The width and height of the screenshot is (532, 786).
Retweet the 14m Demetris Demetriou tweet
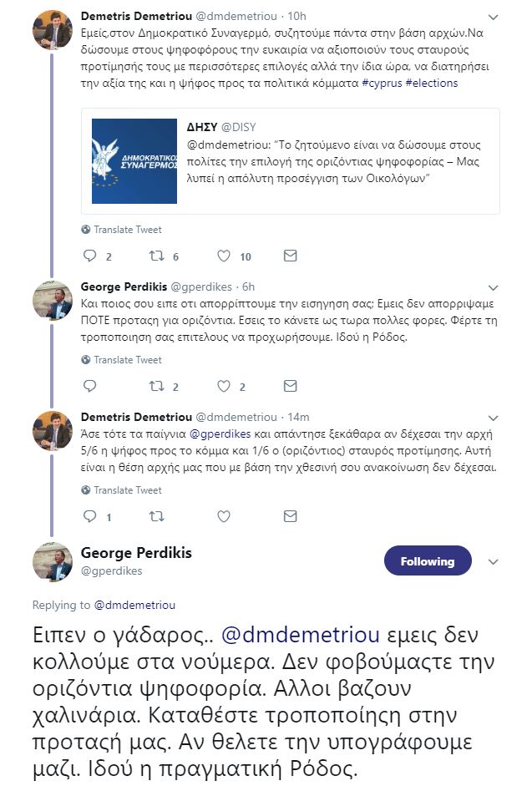pos(156,517)
